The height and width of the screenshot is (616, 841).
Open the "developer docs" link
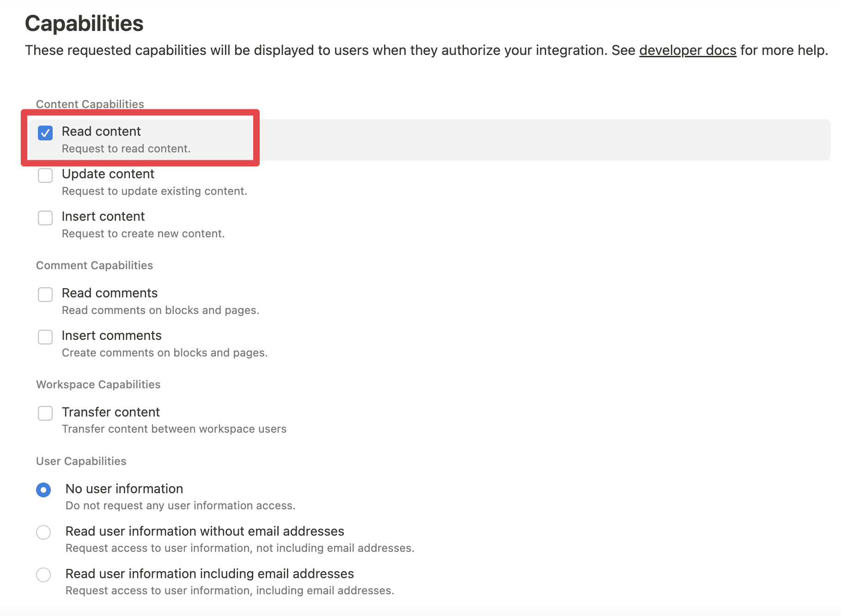point(688,50)
